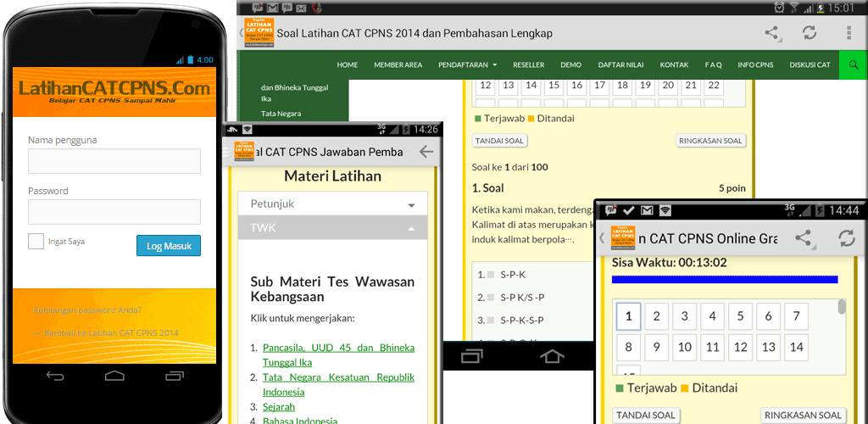Click the Password input field
This screenshot has width=868, height=424.
coord(114,211)
